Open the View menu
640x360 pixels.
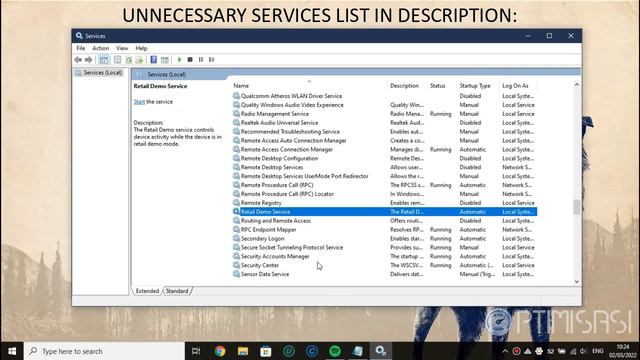122,48
